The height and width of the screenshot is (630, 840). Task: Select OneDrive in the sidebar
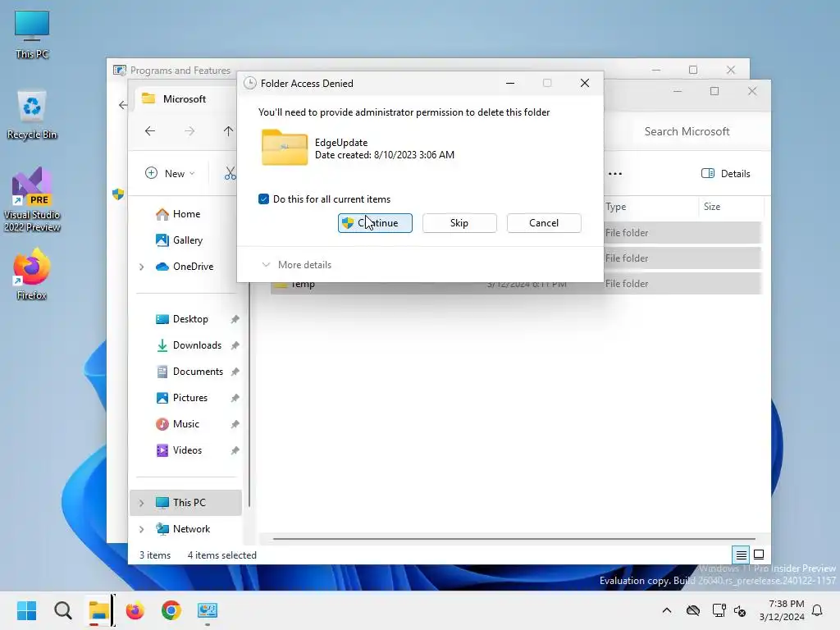[x=192, y=267]
